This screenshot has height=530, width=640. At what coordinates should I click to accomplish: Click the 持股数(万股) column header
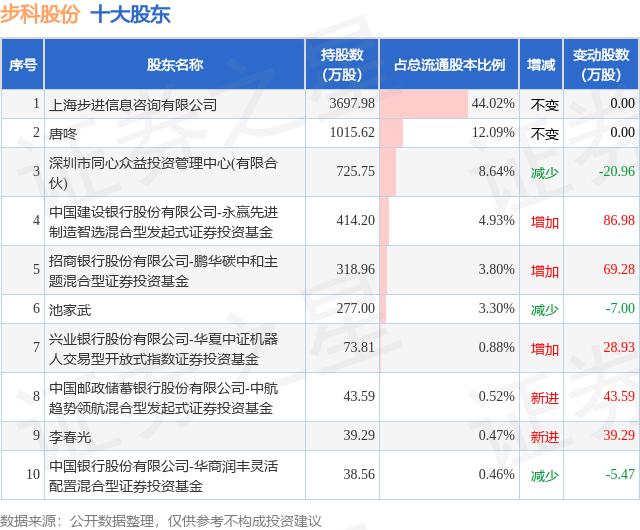[342, 65]
